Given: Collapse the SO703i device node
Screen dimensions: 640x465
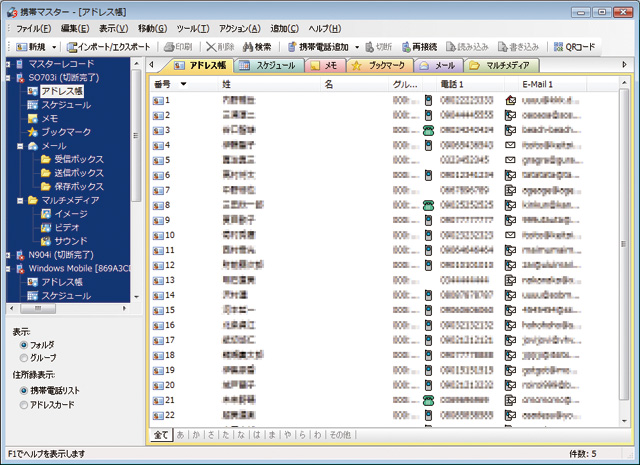Looking at the screenshot, I should 8,78.
